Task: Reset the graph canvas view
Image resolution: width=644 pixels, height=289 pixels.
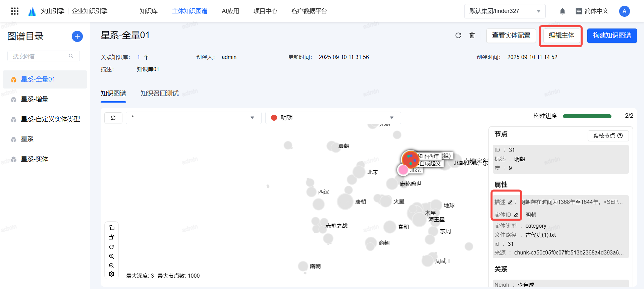Action: tap(112, 247)
